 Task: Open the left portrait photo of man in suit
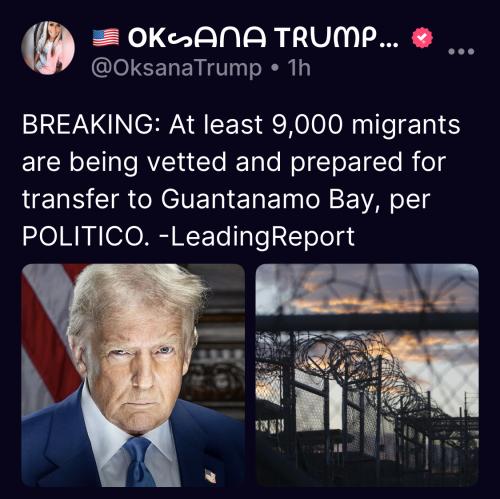click(x=133, y=375)
